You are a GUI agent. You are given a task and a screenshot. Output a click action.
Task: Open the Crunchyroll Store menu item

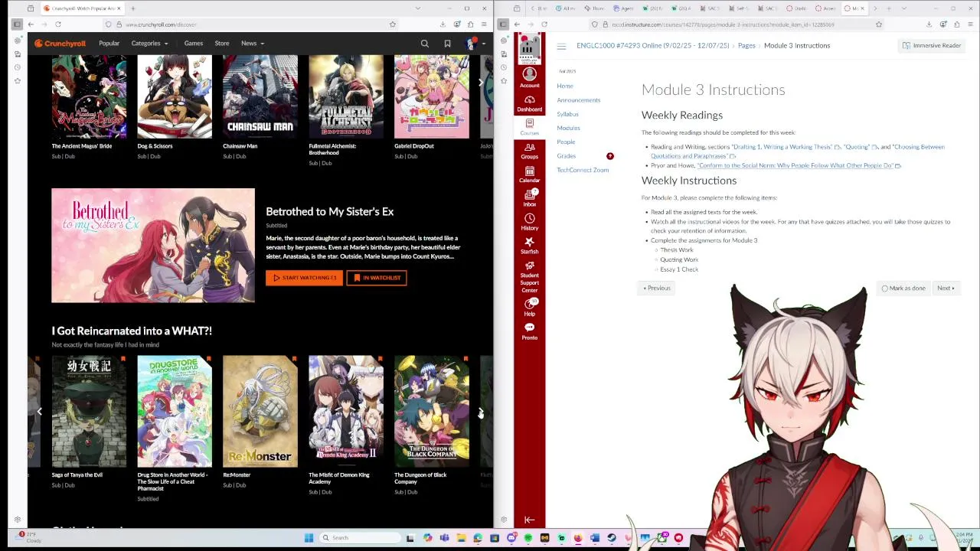[221, 44]
